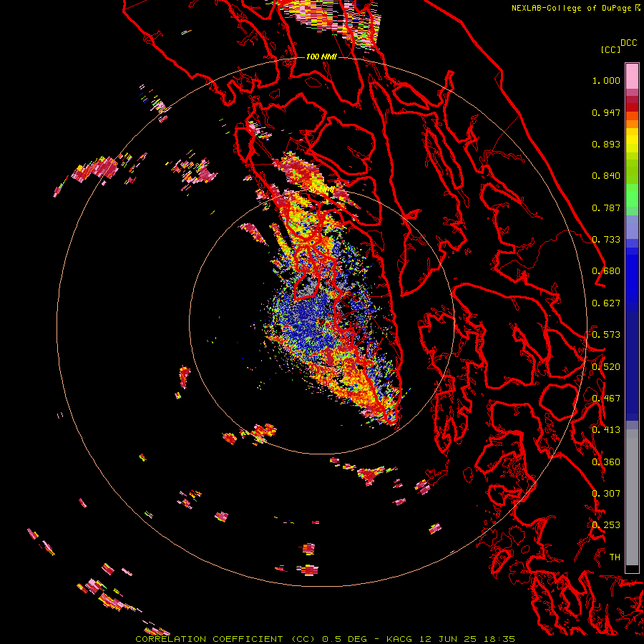Click the 0.5 DEG elevation angle text
Screen dimensions: 644x644
(344, 639)
